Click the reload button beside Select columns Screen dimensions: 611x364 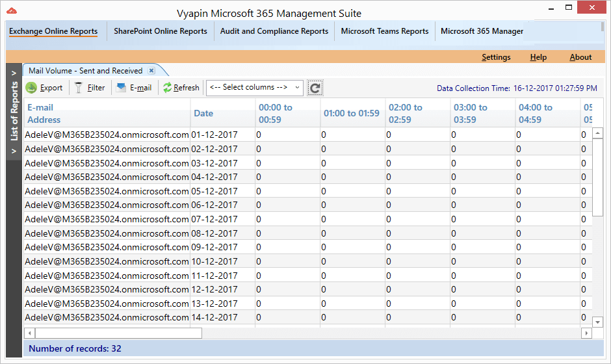point(315,88)
